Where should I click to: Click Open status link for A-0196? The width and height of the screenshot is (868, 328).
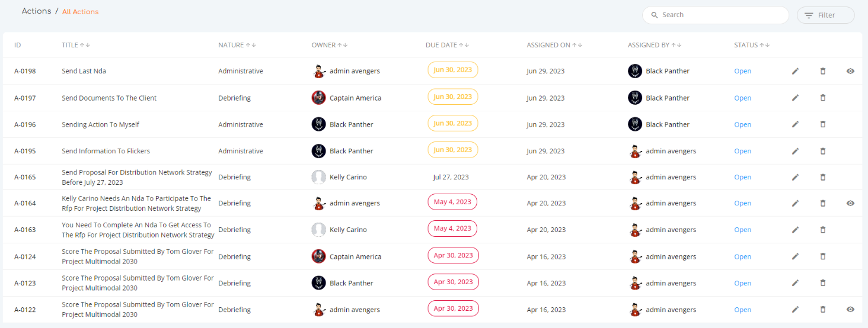click(742, 124)
